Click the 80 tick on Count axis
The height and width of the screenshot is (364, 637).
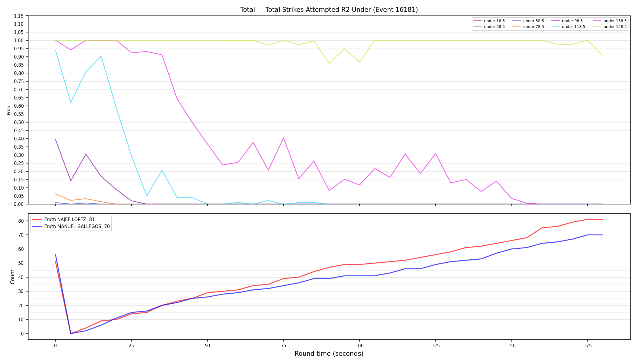click(x=21, y=221)
